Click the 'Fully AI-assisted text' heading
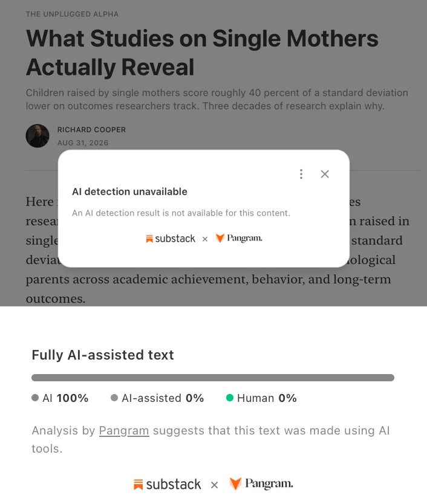 pos(103,355)
